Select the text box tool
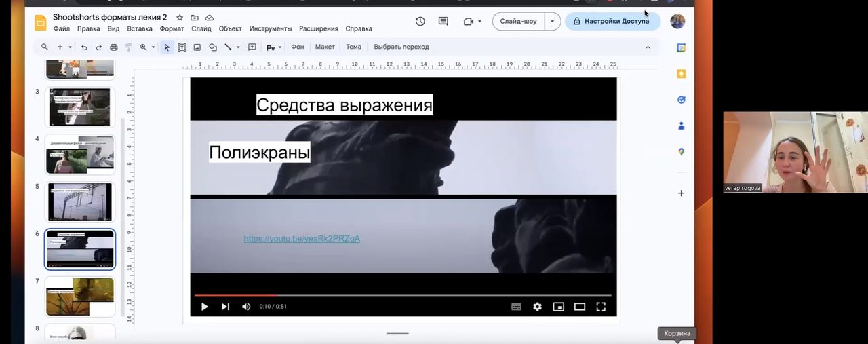Viewport: 868px width, 344px height. point(182,47)
